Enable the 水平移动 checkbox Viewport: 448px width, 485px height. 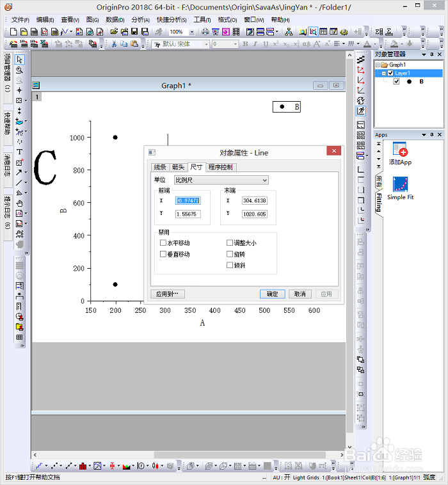point(163,242)
